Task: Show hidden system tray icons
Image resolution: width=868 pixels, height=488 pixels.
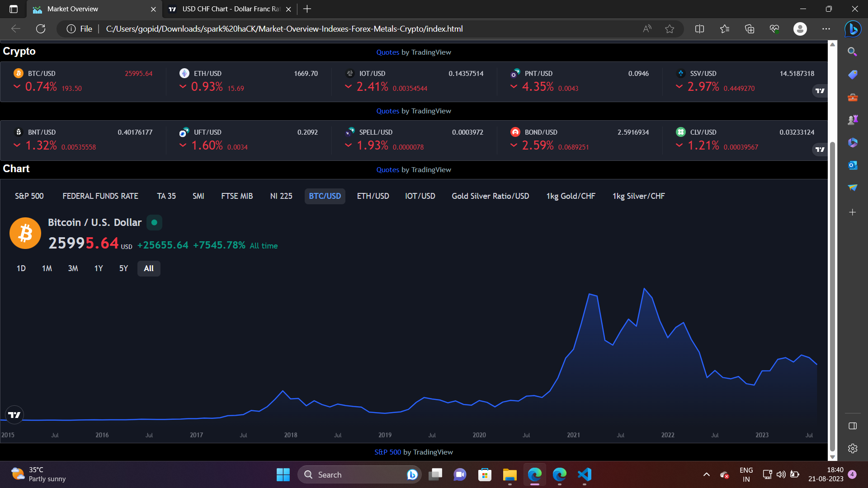Action: click(706, 474)
